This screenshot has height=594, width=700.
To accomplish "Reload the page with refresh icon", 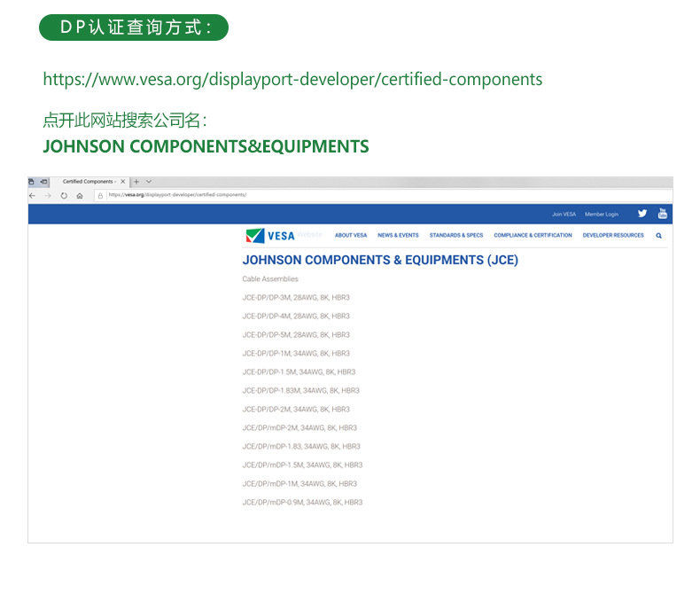I will coord(64,196).
